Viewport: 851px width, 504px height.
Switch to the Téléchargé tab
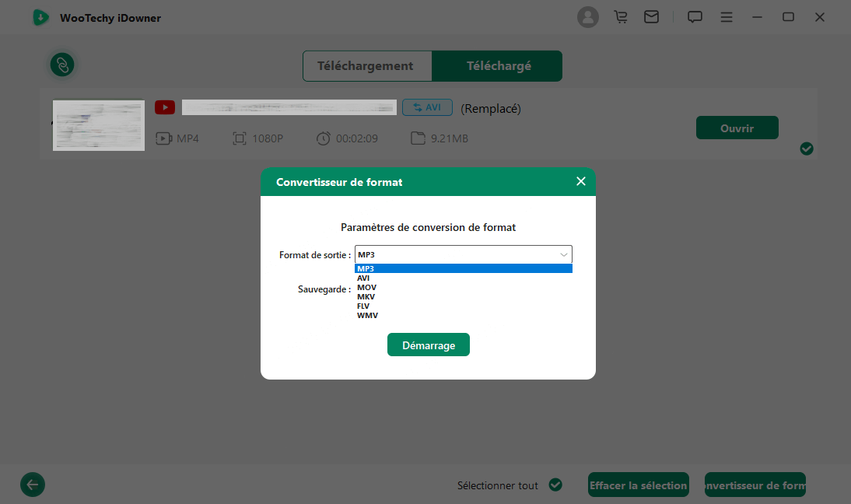pyautogui.click(x=497, y=65)
